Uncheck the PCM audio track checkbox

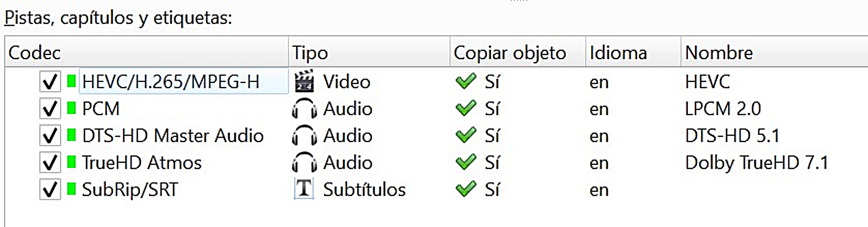coord(50,108)
